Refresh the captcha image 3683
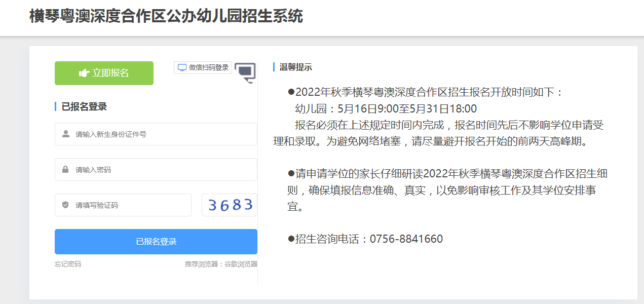The height and width of the screenshot is (304, 644). click(230, 205)
